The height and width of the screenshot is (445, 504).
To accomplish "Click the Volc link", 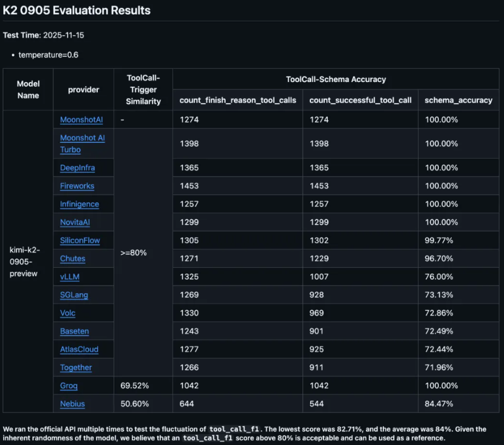I will [x=67, y=314].
